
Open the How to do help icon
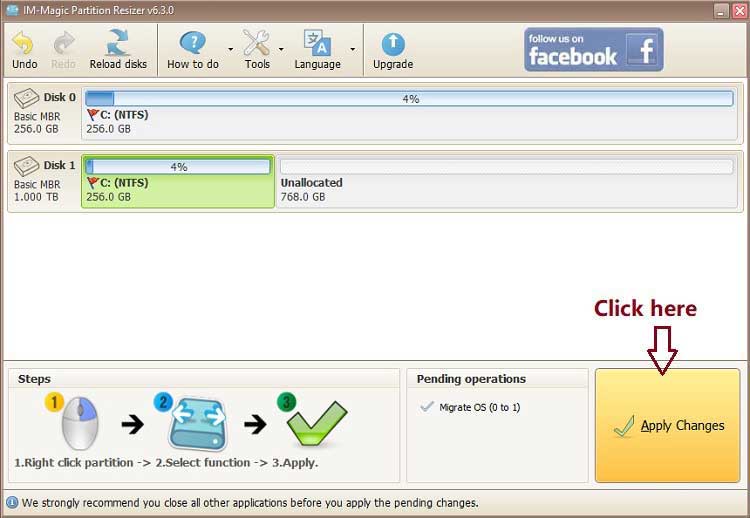[193, 43]
